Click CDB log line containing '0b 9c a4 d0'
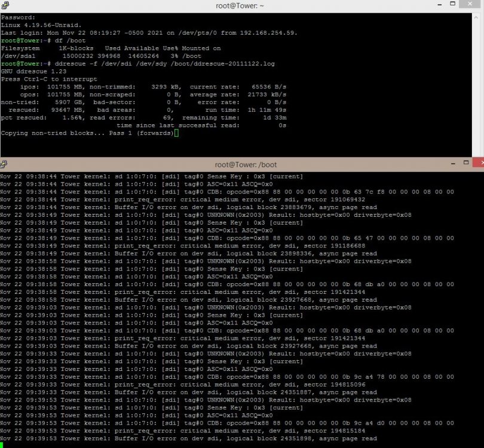The width and height of the screenshot is (484, 448). [x=227, y=423]
